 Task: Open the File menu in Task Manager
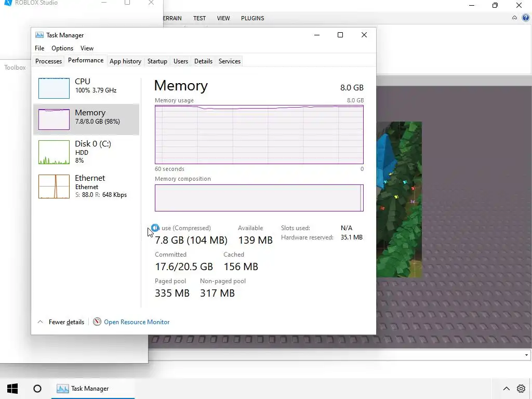tap(39, 48)
